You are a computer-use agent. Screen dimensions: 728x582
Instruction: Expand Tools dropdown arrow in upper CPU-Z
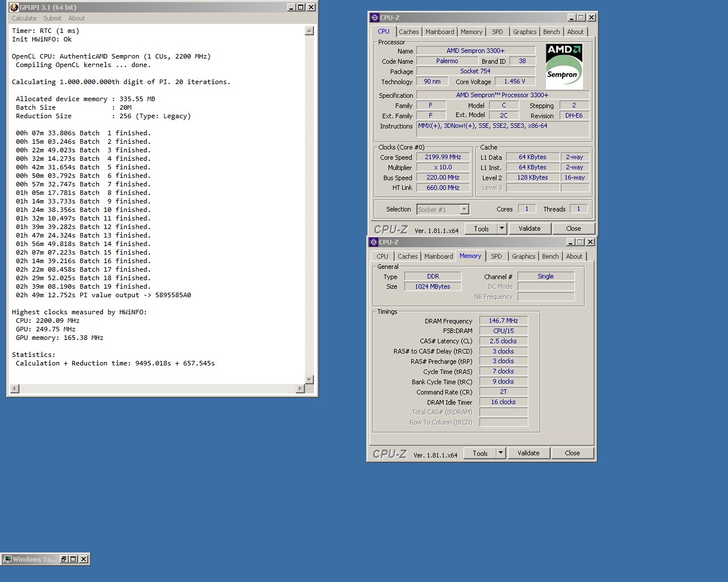click(x=502, y=228)
